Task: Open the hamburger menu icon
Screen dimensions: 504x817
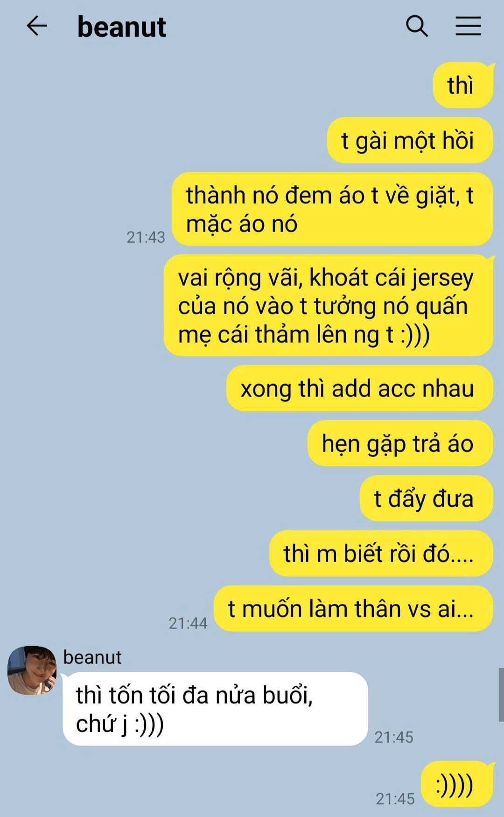Action: pyautogui.click(x=468, y=26)
